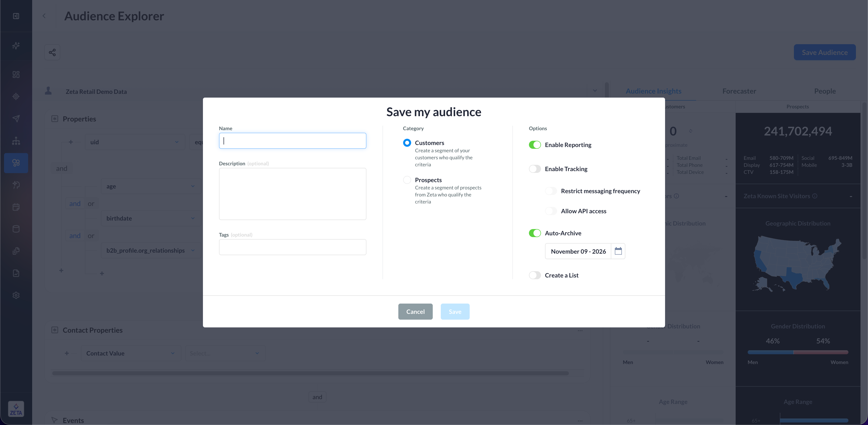The height and width of the screenshot is (425, 868).
Task: Open the AI sparkle icon in sidebar
Action: pyautogui.click(x=16, y=45)
